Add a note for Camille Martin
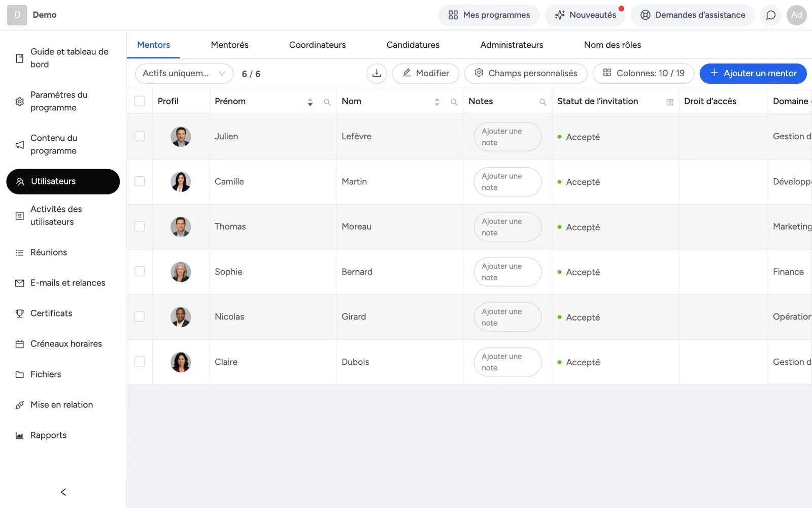 [507, 182]
